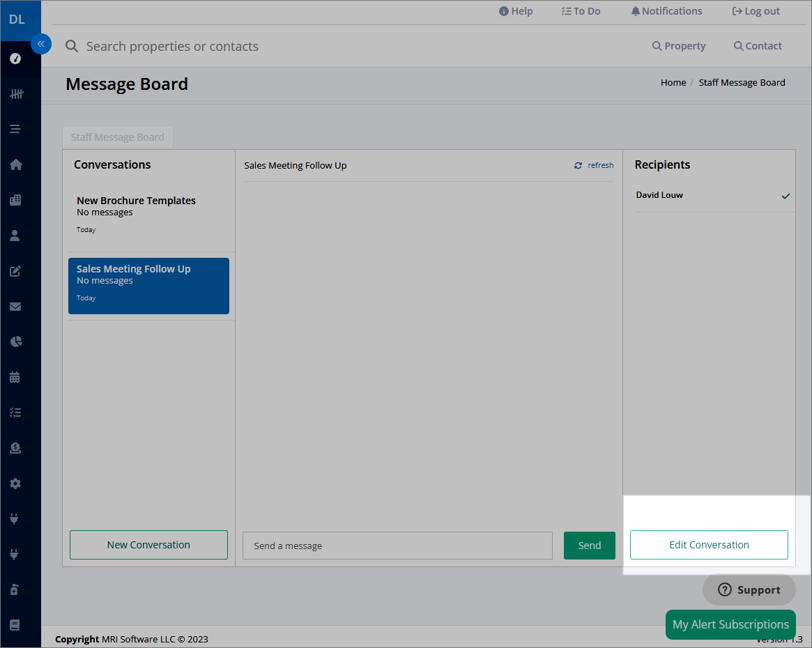Screen dimensions: 812x648
Task: Click the DL logo tile
Action: tap(21, 21)
